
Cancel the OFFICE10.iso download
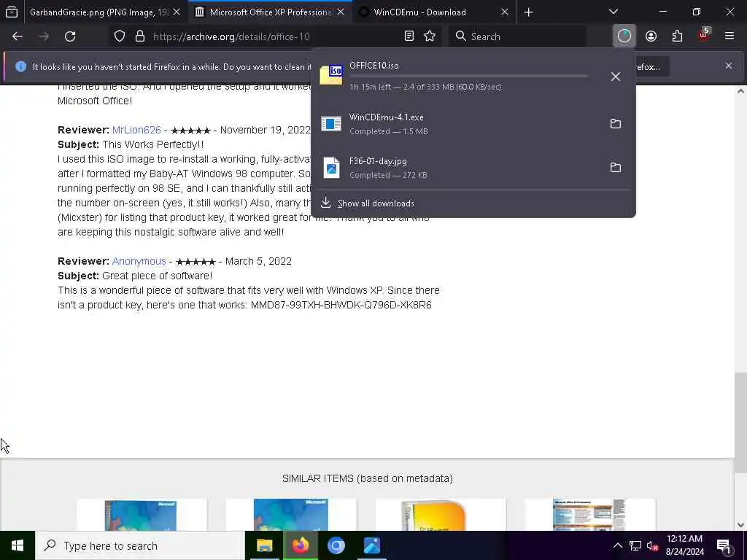(615, 76)
